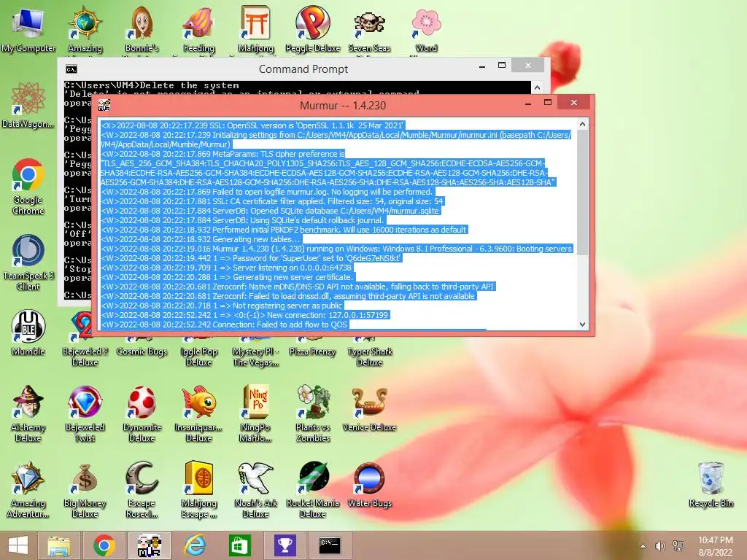The height and width of the screenshot is (560, 747).
Task: Click 'Server listening on 0.0.0.0:64738' line
Action: pyautogui.click(x=226, y=268)
